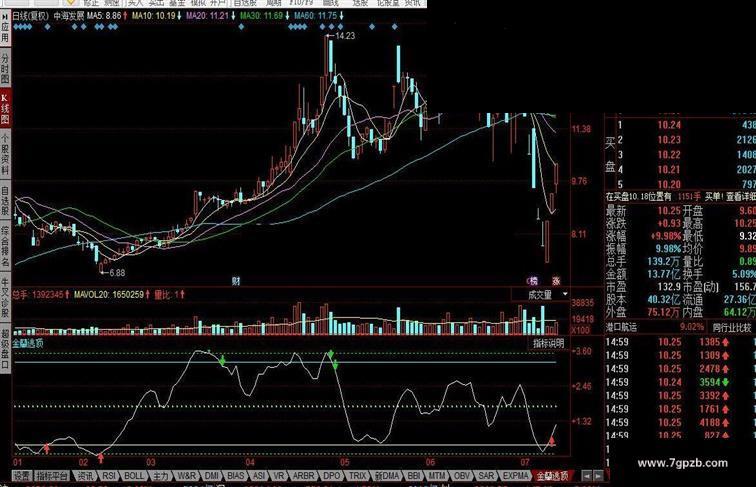Select the 金牌逃顶 indicator tab
This screenshot has height=487, width=756.
point(553,476)
